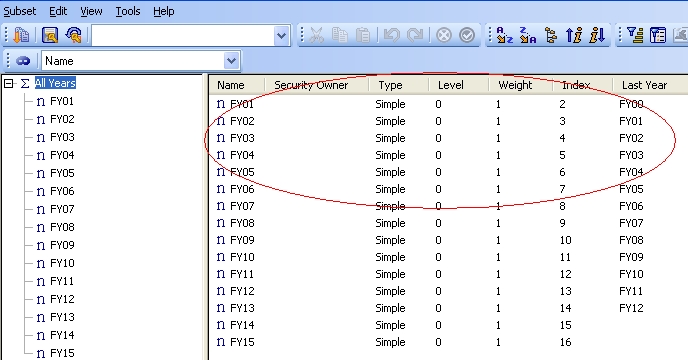Select FY01 in the left tree
This screenshot has height=360, width=688.
click(62, 101)
